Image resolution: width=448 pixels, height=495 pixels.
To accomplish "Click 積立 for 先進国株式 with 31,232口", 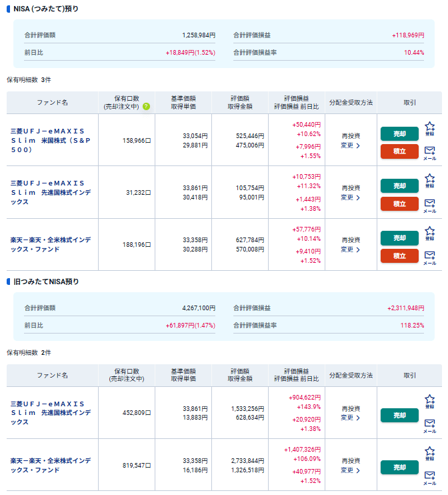I will click(x=399, y=204).
